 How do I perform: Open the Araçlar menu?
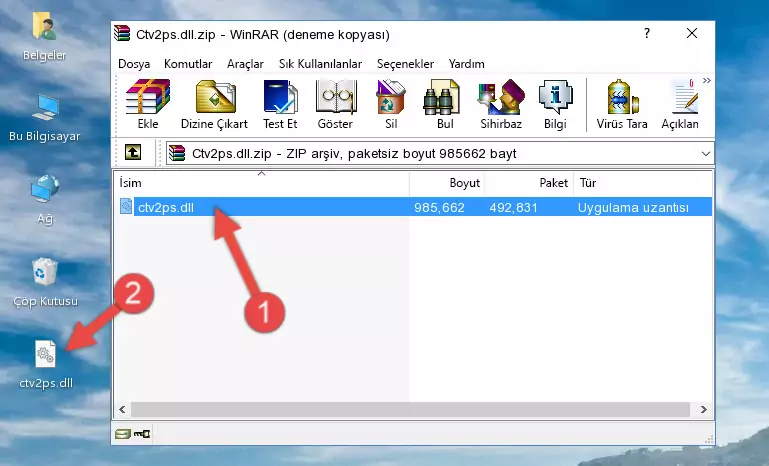coord(245,64)
